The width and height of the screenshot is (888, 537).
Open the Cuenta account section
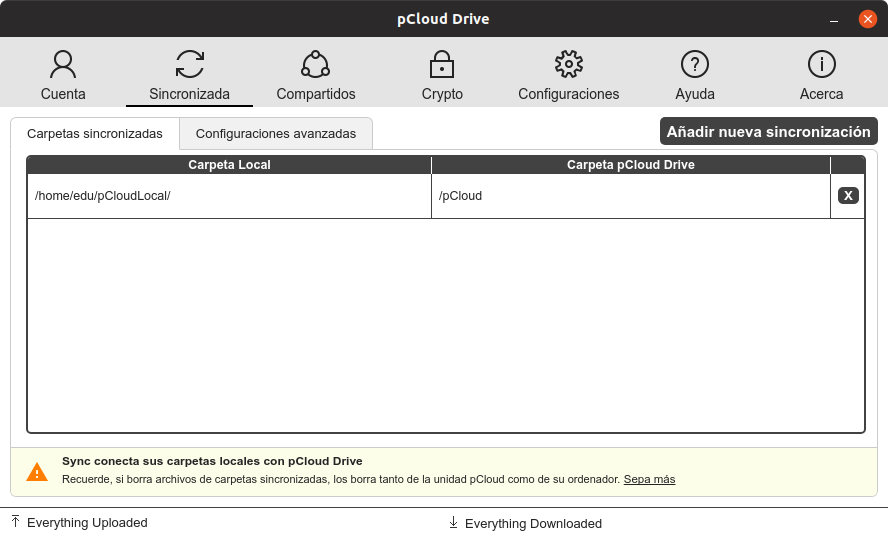click(x=63, y=75)
